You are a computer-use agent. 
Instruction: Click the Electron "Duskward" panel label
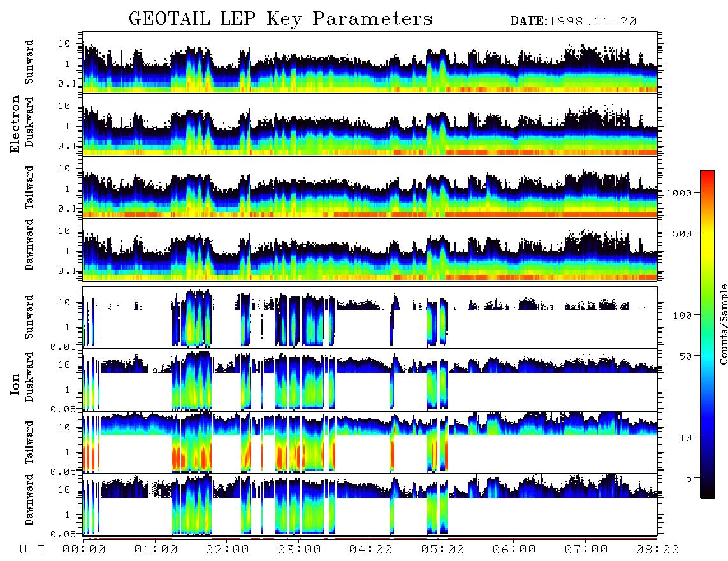tap(29, 122)
